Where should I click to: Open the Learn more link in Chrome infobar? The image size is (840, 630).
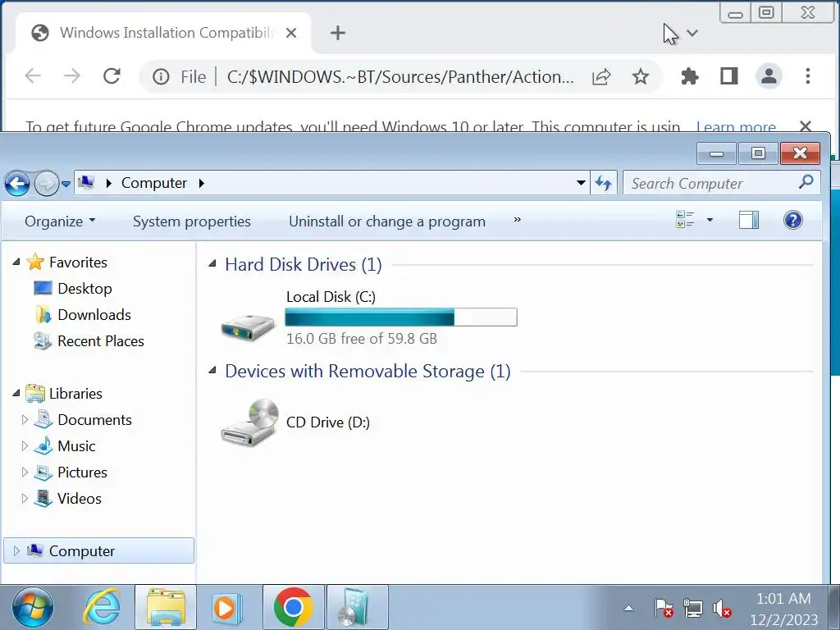click(736, 126)
